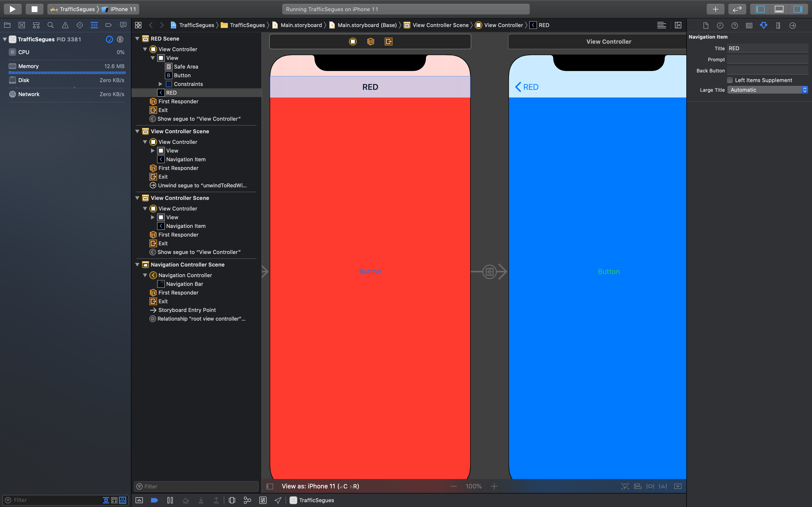Enable the Left Items Supplement checkbox
812x507 pixels.
[x=729, y=80]
